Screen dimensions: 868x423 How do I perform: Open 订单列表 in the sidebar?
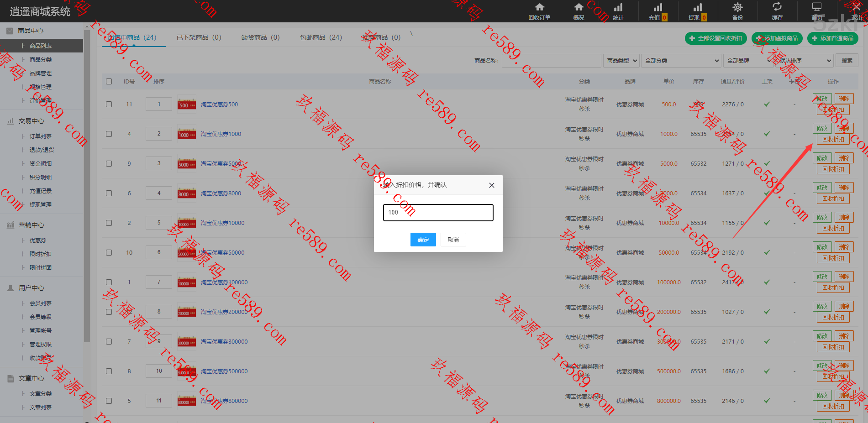[41, 136]
